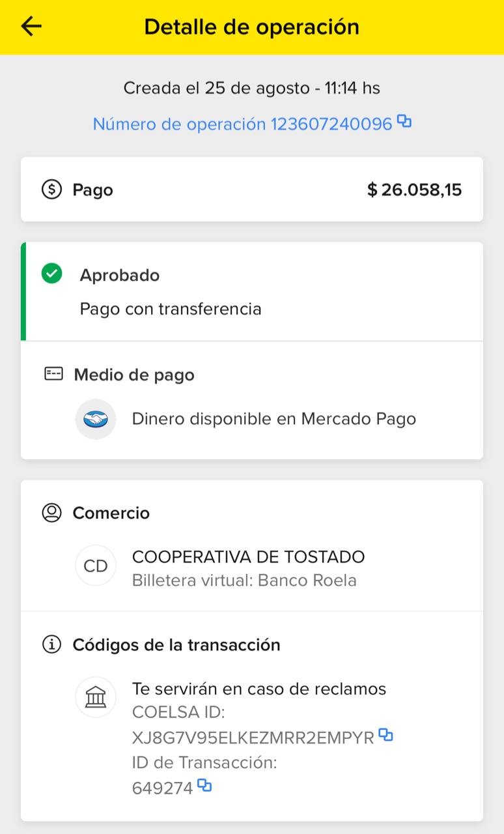Tap the green Aprobado checkmark icon
This screenshot has width=504, height=834.
pyautogui.click(x=51, y=274)
